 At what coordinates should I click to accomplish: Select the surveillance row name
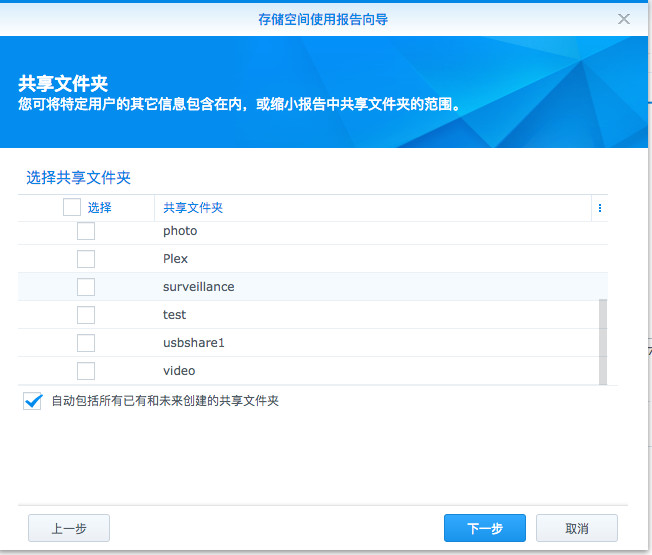click(x=199, y=287)
